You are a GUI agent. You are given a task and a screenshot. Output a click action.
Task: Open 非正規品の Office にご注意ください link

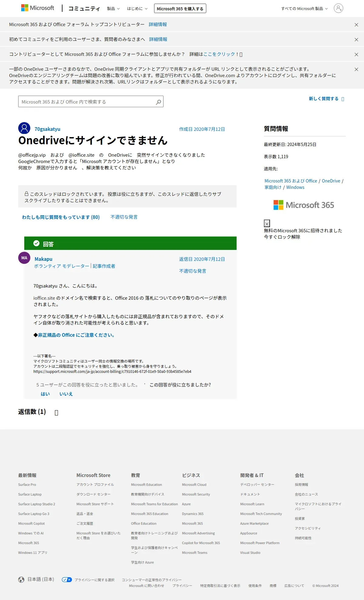pyautogui.click(x=76, y=335)
